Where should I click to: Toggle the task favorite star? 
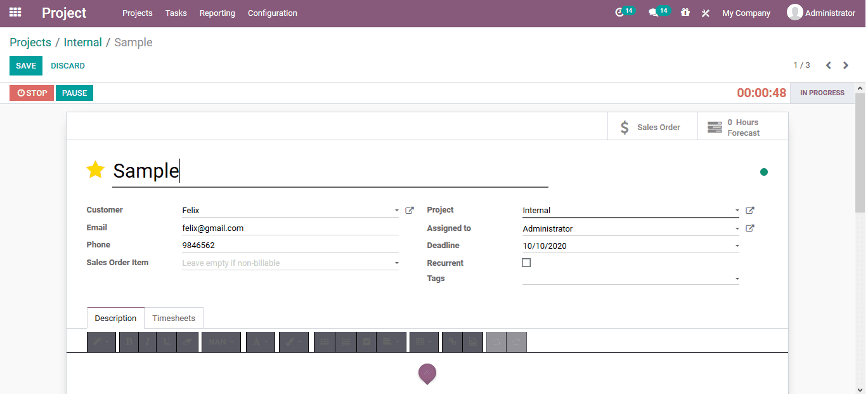(x=96, y=169)
